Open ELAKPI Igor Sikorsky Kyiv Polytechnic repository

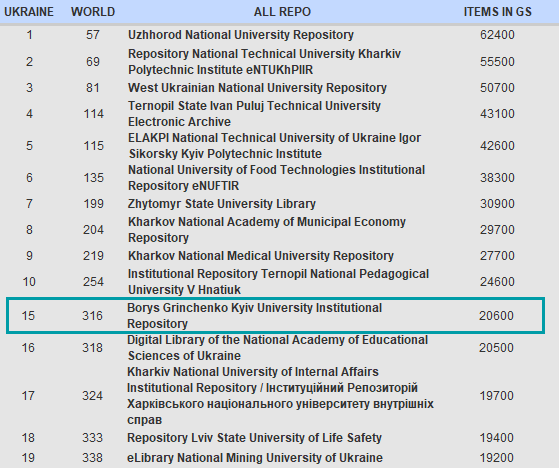tap(274, 146)
